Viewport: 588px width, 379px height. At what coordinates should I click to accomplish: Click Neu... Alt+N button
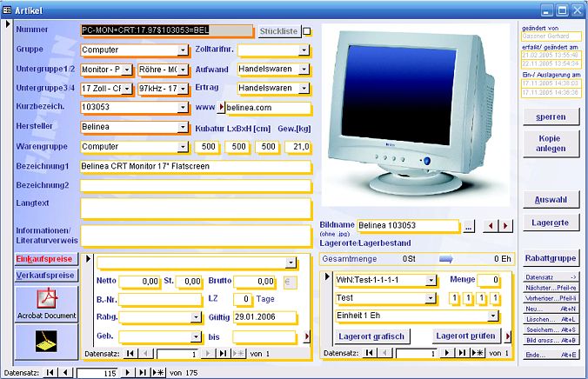click(551, 309)
